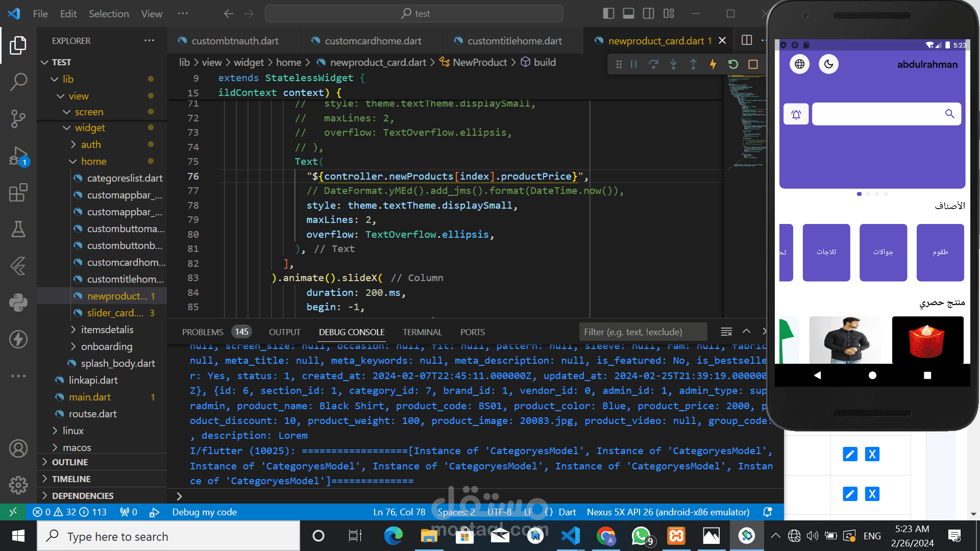Open the Selection menu
This screenshot has height=551, width=980.
coord(109,14)
